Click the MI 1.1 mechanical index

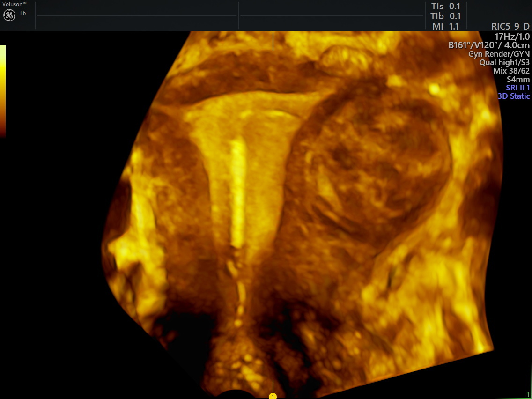click(x=445, y=27)
